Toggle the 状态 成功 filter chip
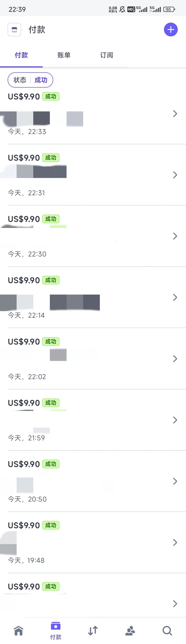This screenshot has width=186, height=644. point(30,80)
